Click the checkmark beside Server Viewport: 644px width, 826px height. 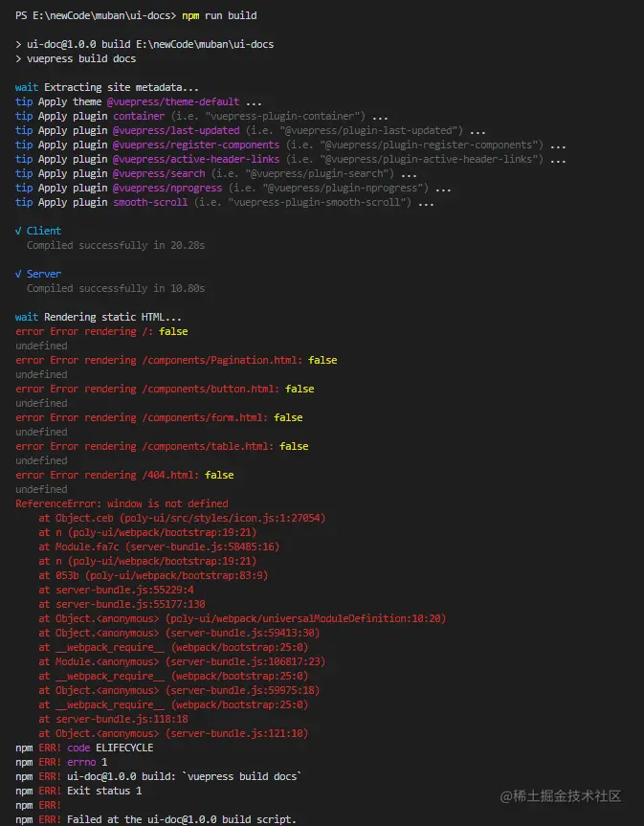click(19, 274)
